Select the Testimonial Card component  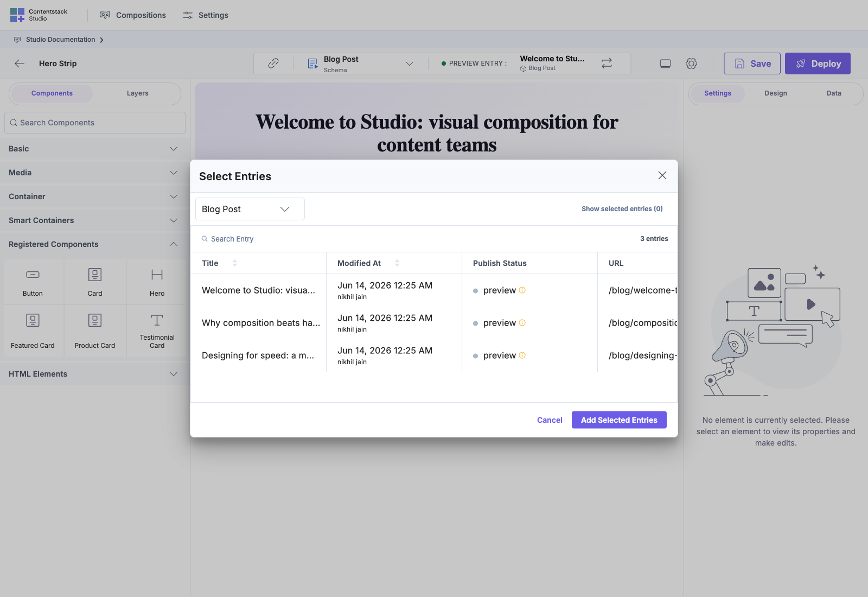point(157,331)
